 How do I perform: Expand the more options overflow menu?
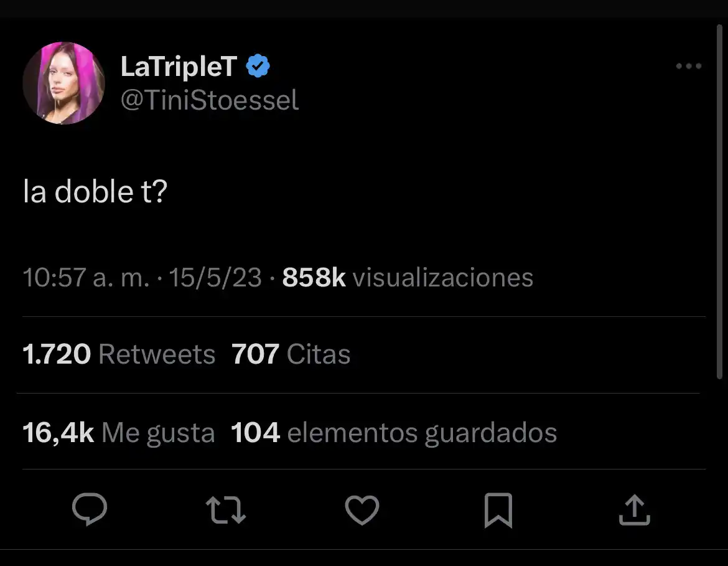(689, 65)
